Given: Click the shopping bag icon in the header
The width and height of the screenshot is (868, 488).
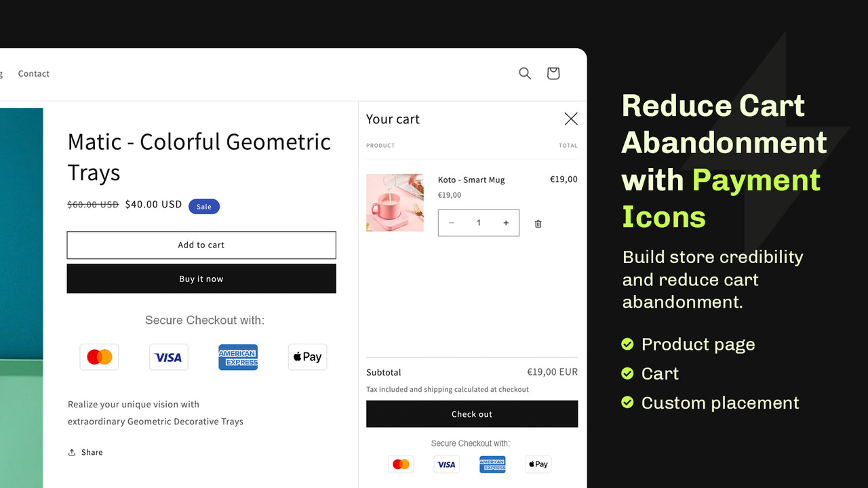Looking at the screenshot, I should pyautogui.click(x=553, y=73).
